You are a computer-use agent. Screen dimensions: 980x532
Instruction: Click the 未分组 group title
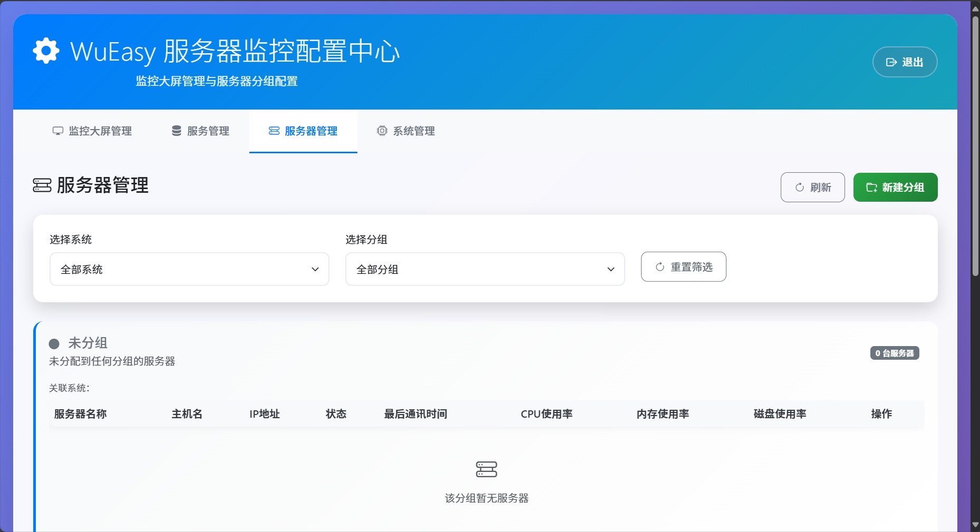pyautogui.click(x=88, y=343)
